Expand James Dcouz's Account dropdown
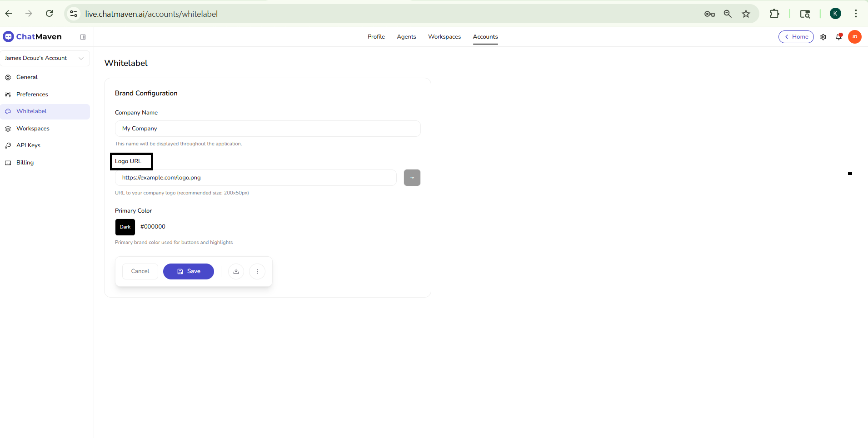Viewport: 868px width, 438px height. click(x=45, y=58)
